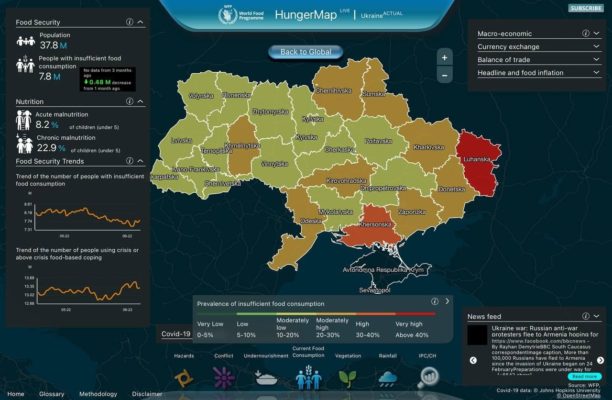This screenshot has width=612, height=400.
Task: Select the Chernihivska region on map
Action: (x=338, y=91)
